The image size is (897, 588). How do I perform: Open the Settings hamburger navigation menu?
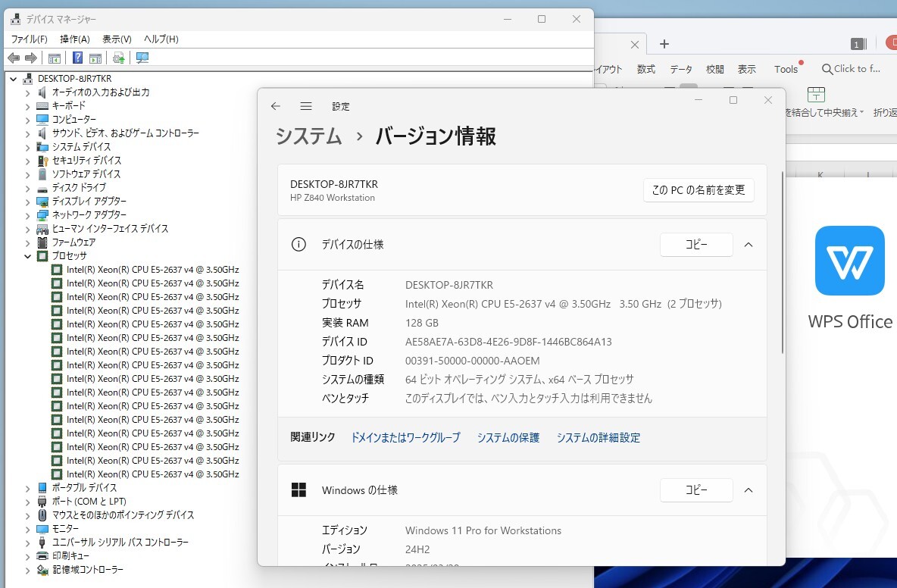tap(306, 106)
